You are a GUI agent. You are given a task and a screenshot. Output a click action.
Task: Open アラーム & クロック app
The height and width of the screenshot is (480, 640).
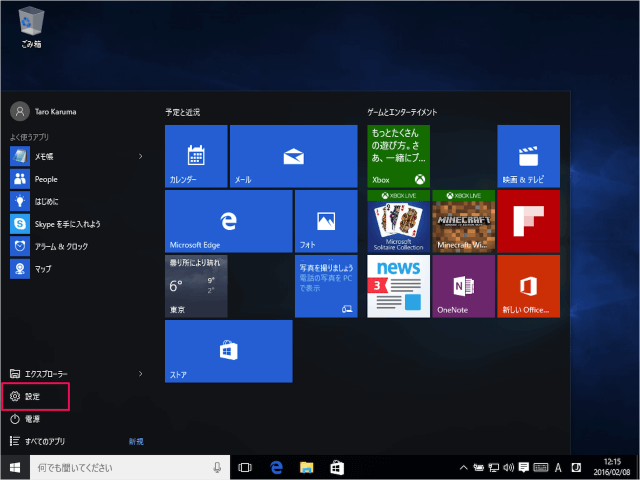coord(77,246)
